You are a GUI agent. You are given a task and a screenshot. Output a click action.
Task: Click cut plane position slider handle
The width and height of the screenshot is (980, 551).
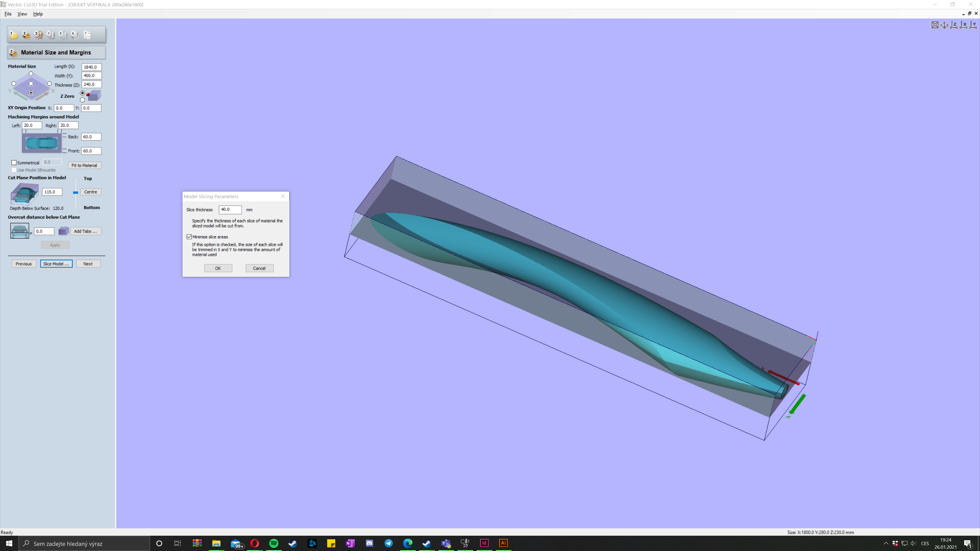point(76,192)
